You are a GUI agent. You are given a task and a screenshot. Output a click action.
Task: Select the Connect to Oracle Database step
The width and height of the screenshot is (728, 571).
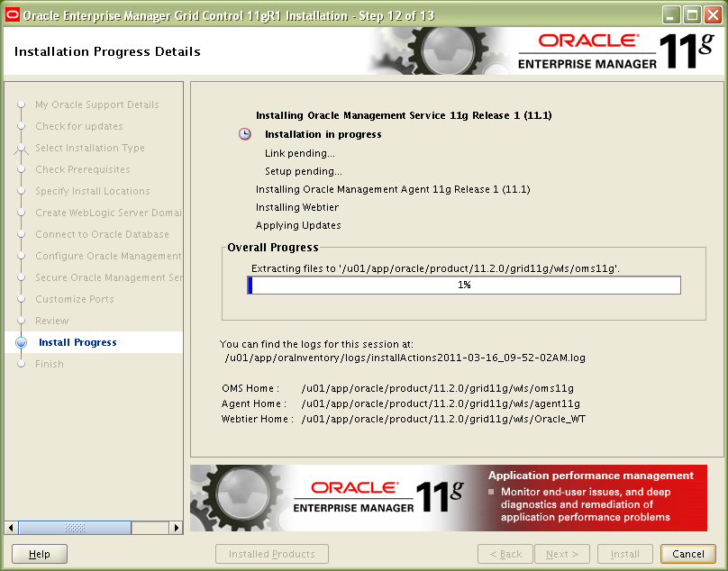point(102,234)
